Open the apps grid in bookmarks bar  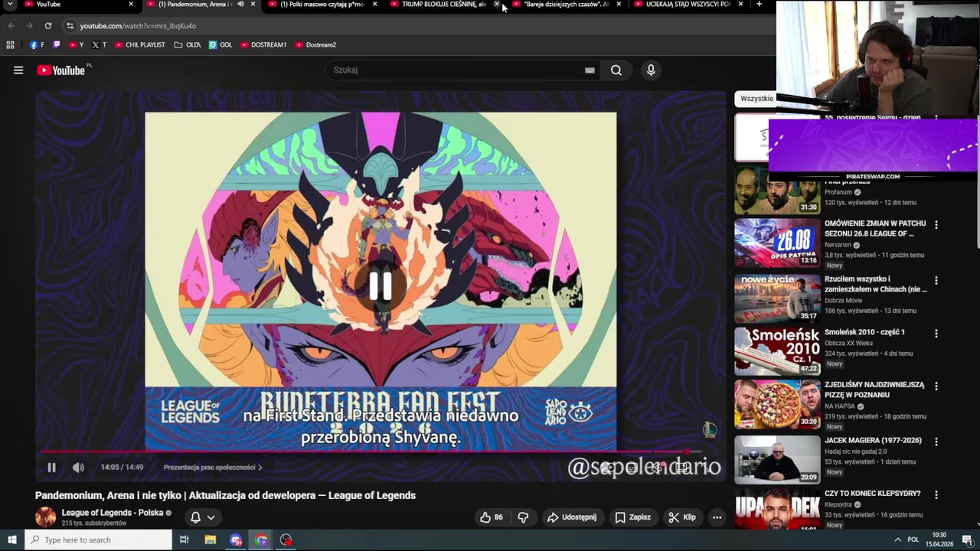coord(10,45)
